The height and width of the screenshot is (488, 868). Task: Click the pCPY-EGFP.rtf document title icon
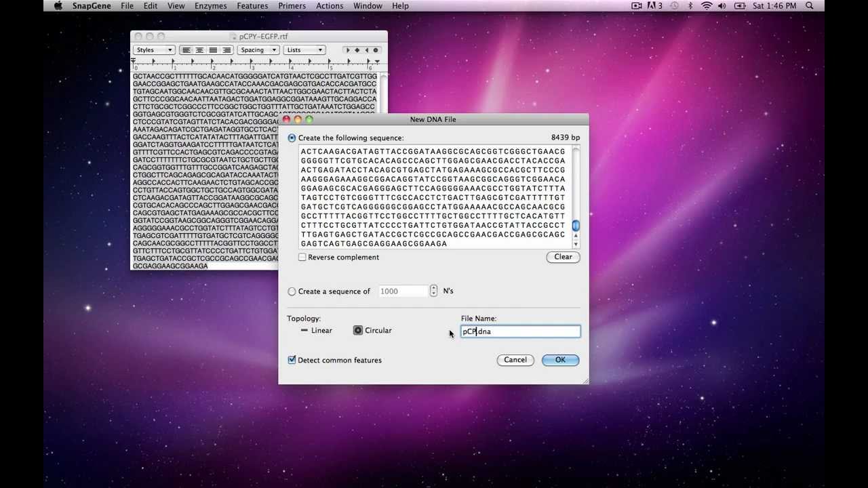click(x=234, y=37)
